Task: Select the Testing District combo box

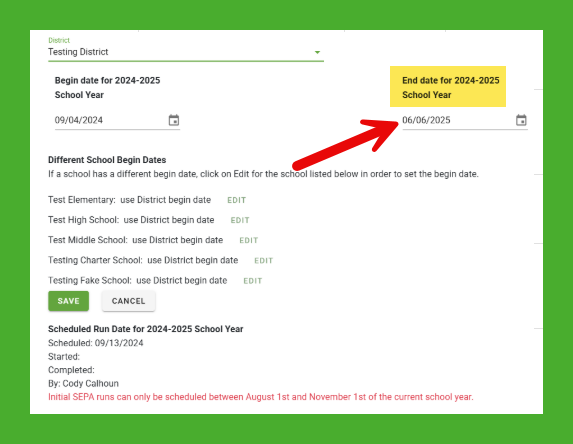Action: point(186,52)
